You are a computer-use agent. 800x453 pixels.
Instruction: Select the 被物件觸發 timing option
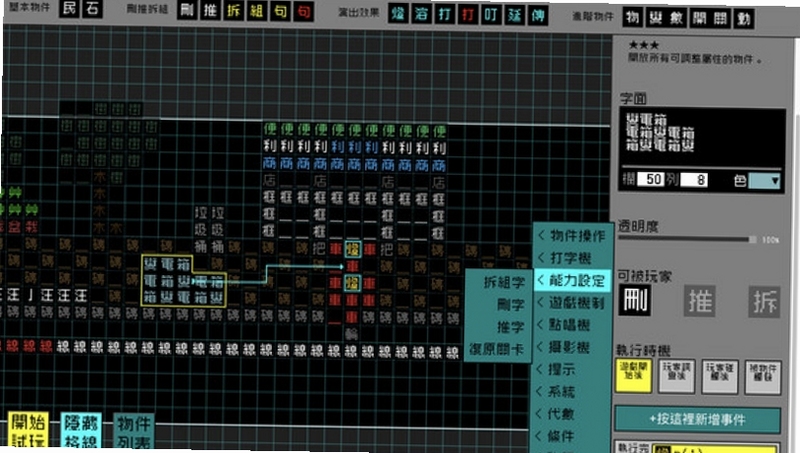tap(763, 377)
